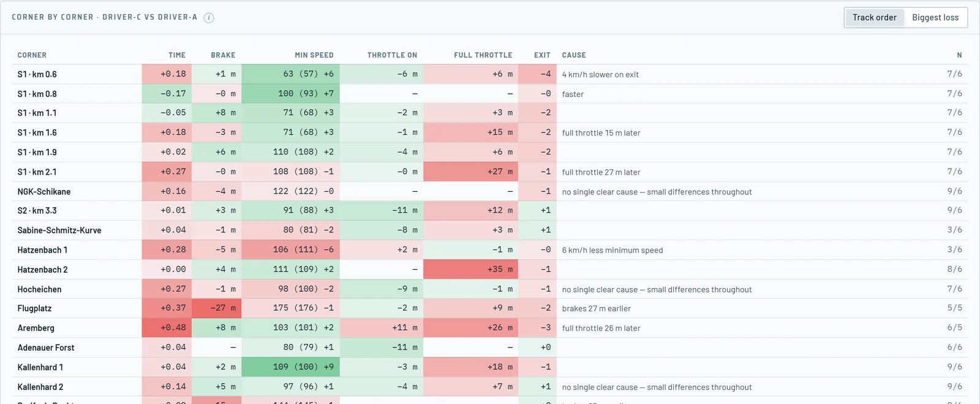Click the 109 (100) +9 min speed cell
980x404 pixels.
tap(291, 367)
